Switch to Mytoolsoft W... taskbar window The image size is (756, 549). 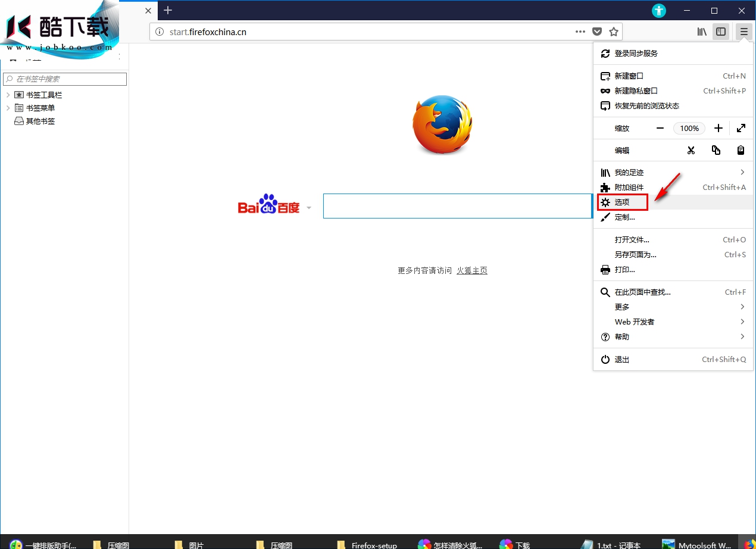click(x=697, y=544)
